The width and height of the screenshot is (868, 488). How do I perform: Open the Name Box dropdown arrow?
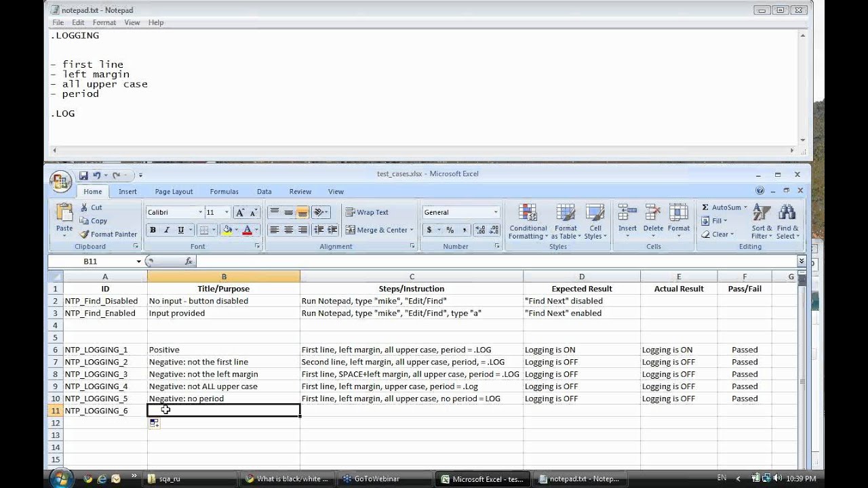pyautogui.click(x=139, y=261)
